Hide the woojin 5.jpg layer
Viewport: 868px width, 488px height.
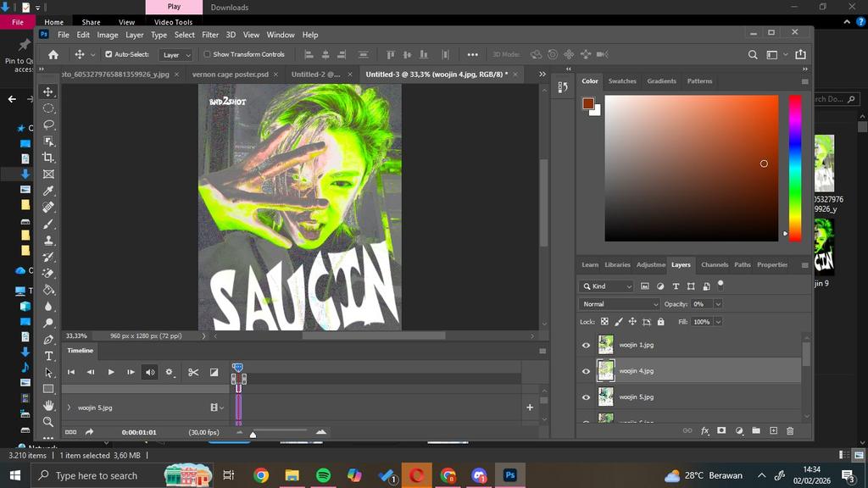click(x=586, y=397)
